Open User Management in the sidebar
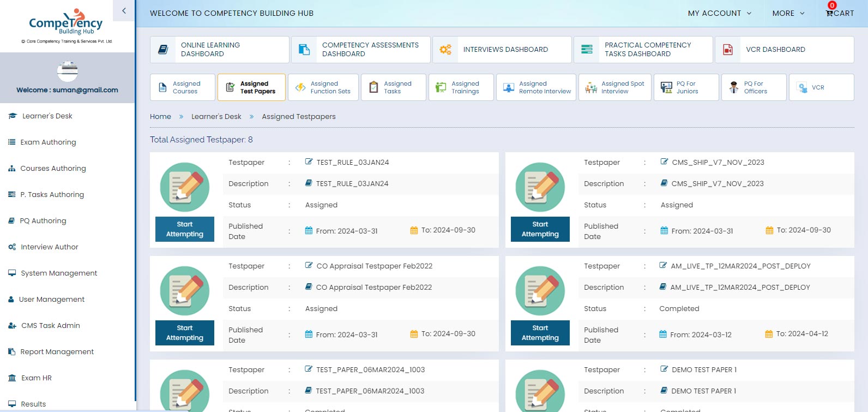The image size is (868, 412). [52, 299]
